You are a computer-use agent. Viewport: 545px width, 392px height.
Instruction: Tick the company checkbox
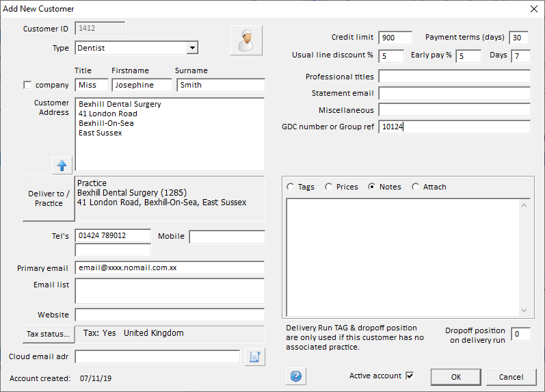tap(28, 85)
